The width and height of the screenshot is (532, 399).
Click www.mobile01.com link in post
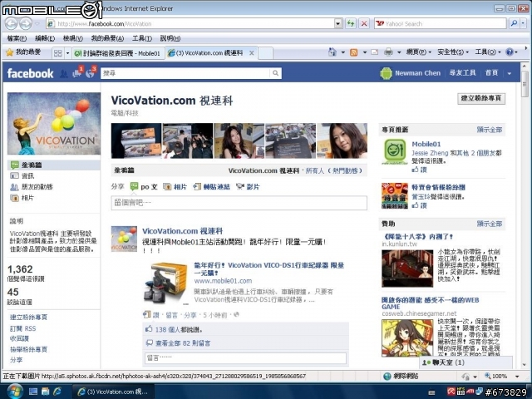223,281
